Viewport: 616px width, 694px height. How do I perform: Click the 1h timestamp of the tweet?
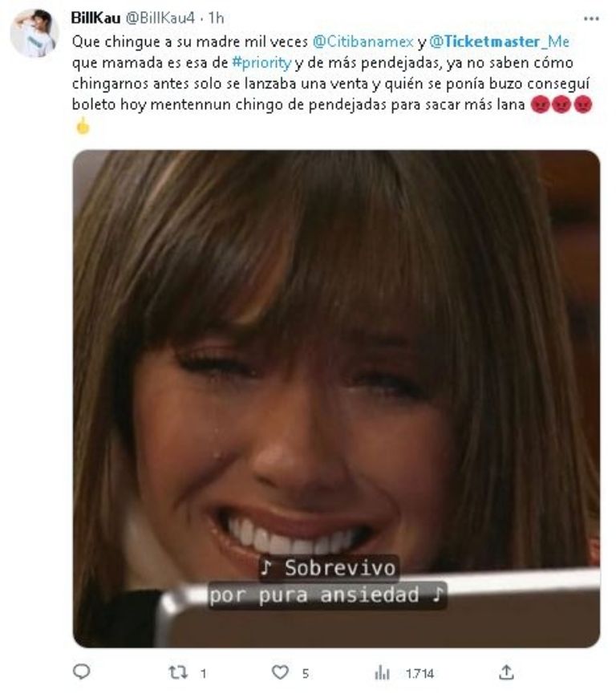tap(217, 18)
